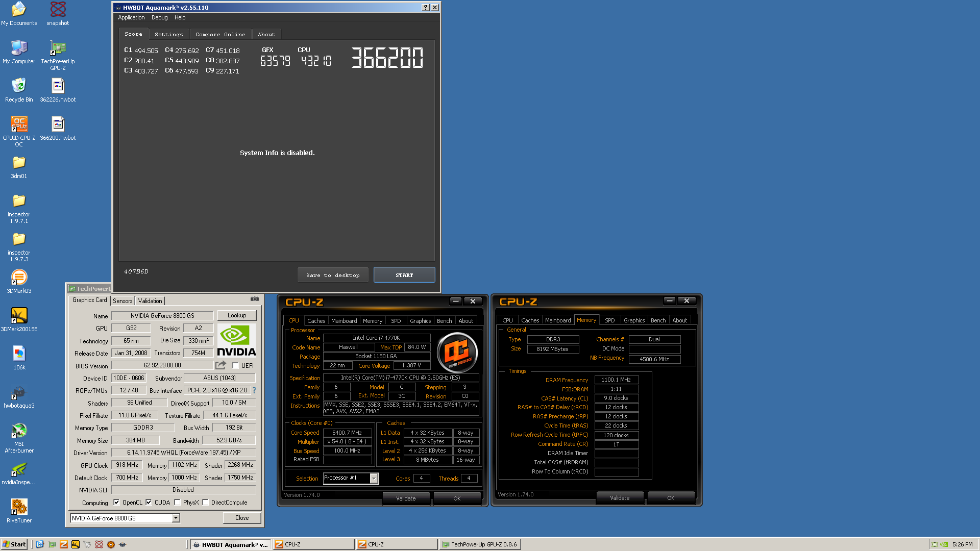Switch to Sensors tab in GPU-Z

(122, 301)
